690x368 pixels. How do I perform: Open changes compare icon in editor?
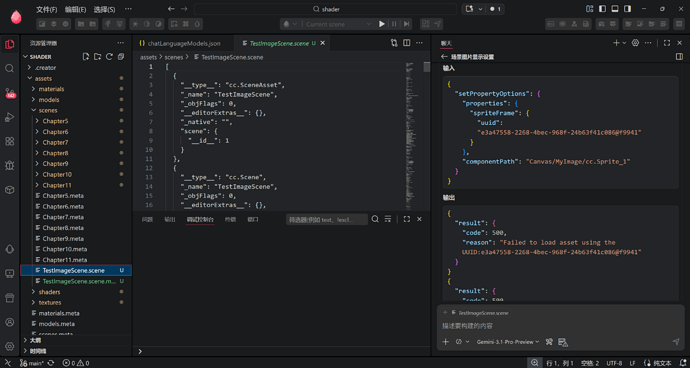pos(394,43)
